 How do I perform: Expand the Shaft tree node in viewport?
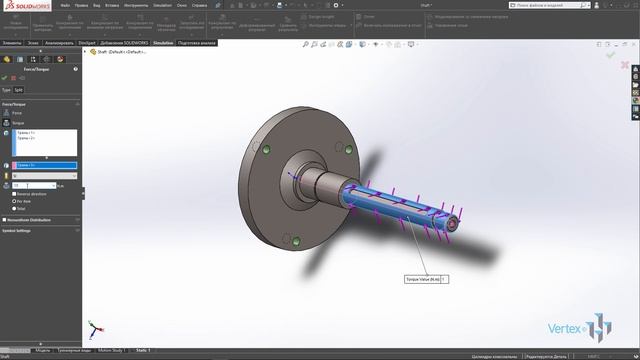click(x=85, y=52)
